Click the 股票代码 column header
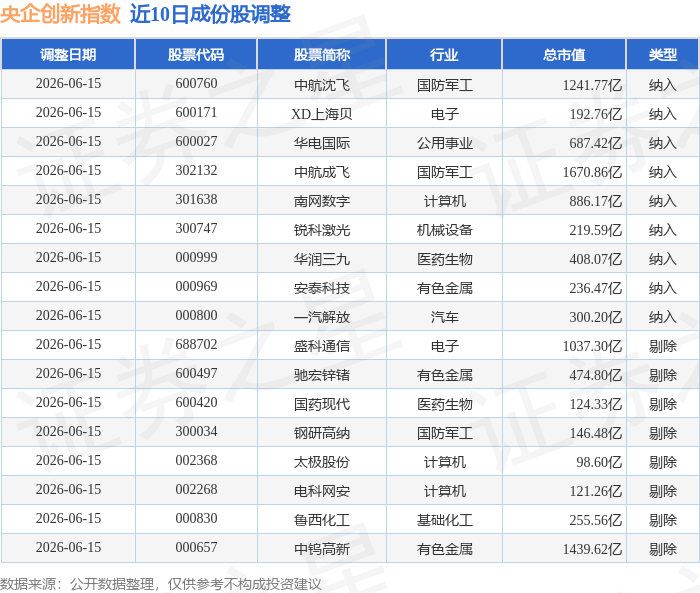This screenshot has height=593, width=700. 196,54
